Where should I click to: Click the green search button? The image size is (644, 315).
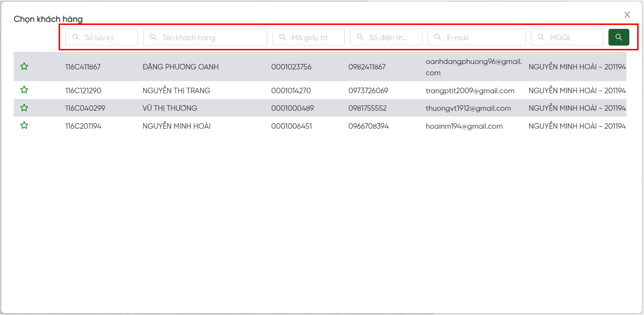pyautogui.click(x=619, y=37)
